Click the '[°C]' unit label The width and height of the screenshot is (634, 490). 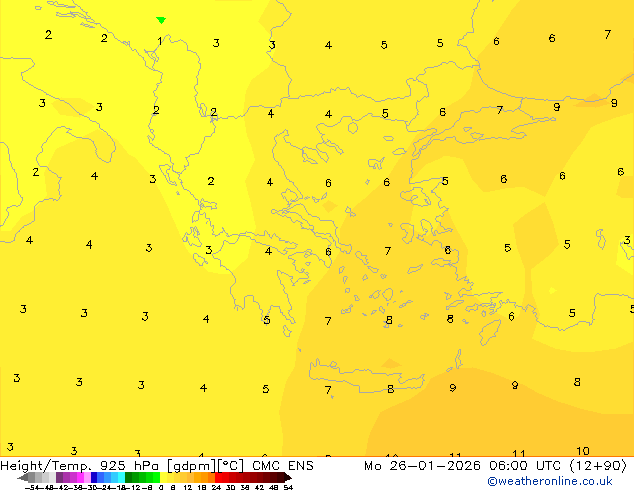pos(231,466)
